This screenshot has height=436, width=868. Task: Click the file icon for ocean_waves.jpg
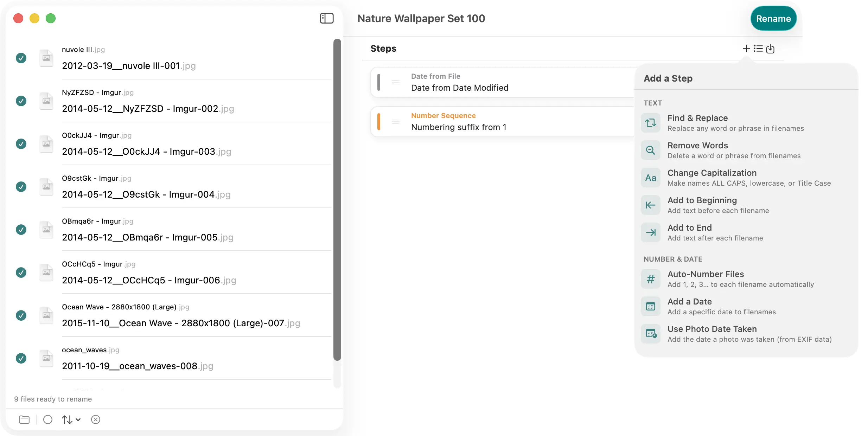click(x=46, y=358)
